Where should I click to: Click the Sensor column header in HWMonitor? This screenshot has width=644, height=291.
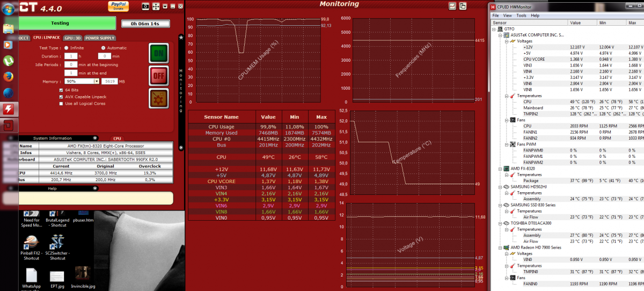[x=529, y=23]
